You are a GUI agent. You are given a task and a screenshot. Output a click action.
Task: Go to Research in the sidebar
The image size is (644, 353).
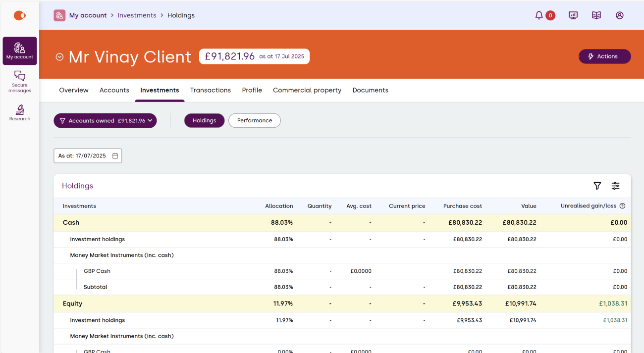pyautogui.click(x=20, y=112)
